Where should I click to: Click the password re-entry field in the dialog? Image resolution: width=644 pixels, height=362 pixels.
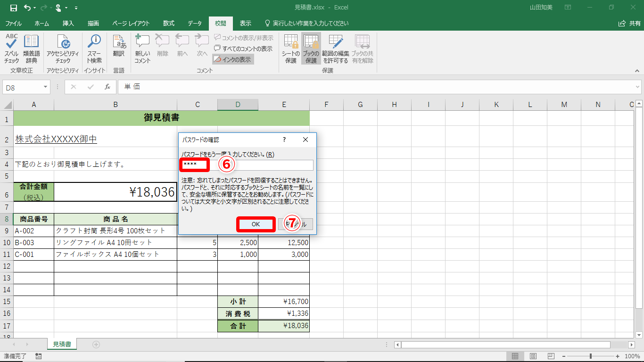pyautogui.click(x=248, y=165)
